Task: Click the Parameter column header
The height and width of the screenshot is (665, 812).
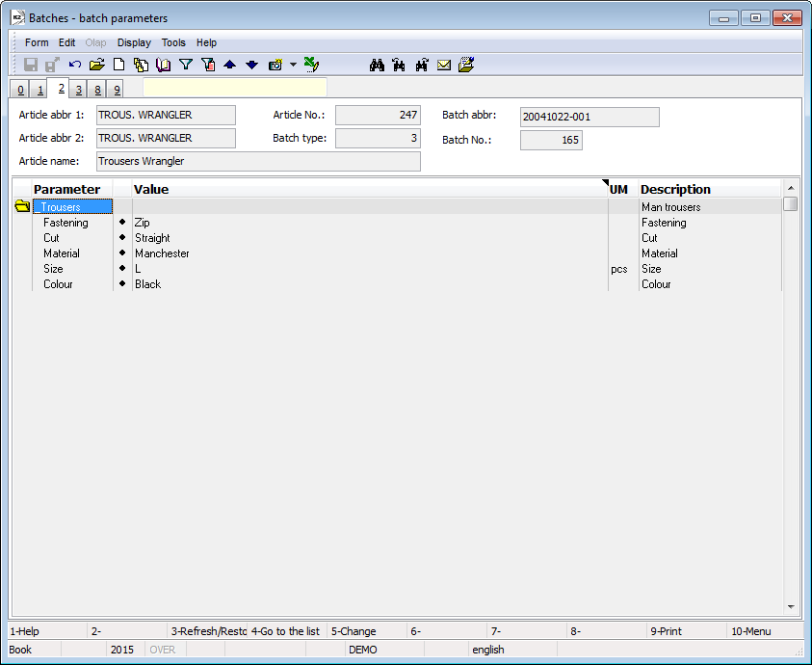Action: 72,189
